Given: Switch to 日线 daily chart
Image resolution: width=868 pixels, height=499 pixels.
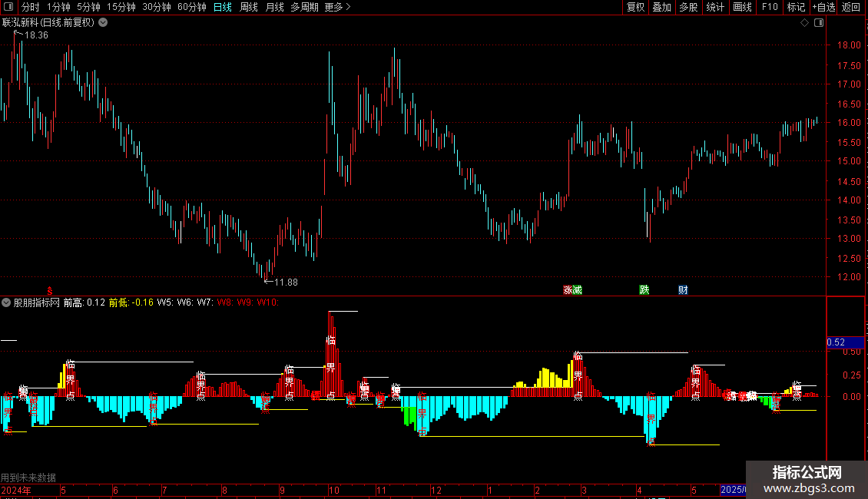Looking at the screenshot, I should [x=223, y=7].
